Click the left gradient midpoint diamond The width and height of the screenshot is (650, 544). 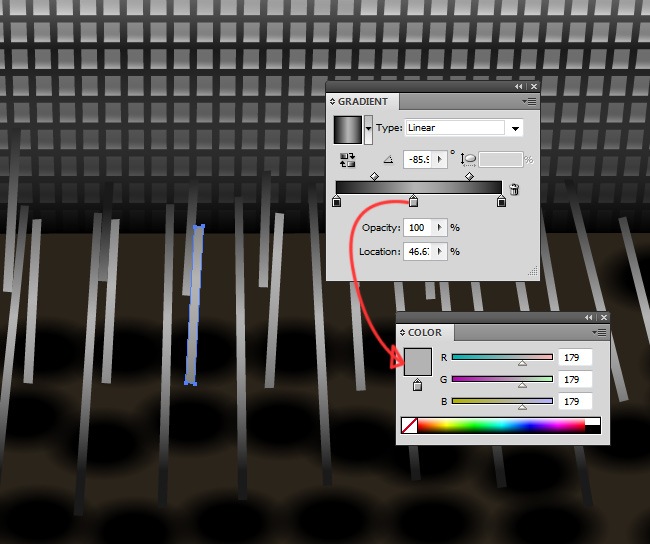tap(374, 177)
